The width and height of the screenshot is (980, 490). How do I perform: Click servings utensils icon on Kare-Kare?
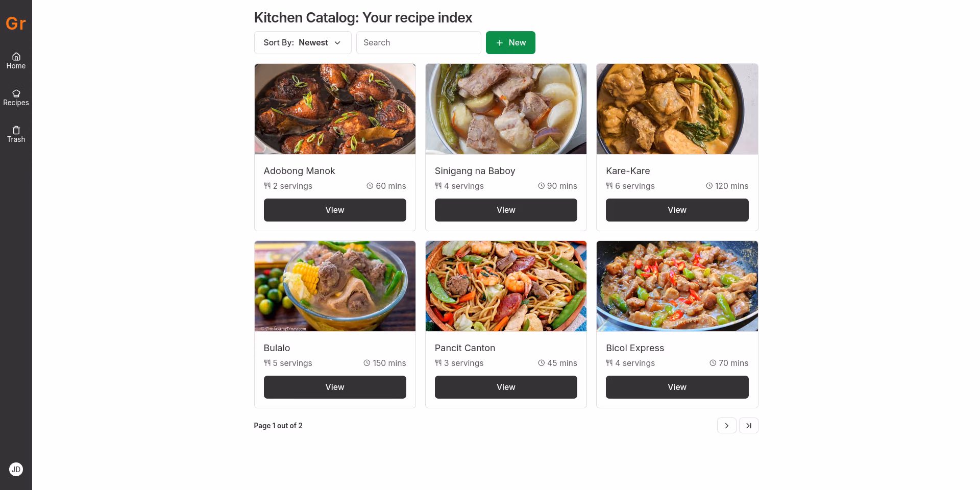(609, 186)
